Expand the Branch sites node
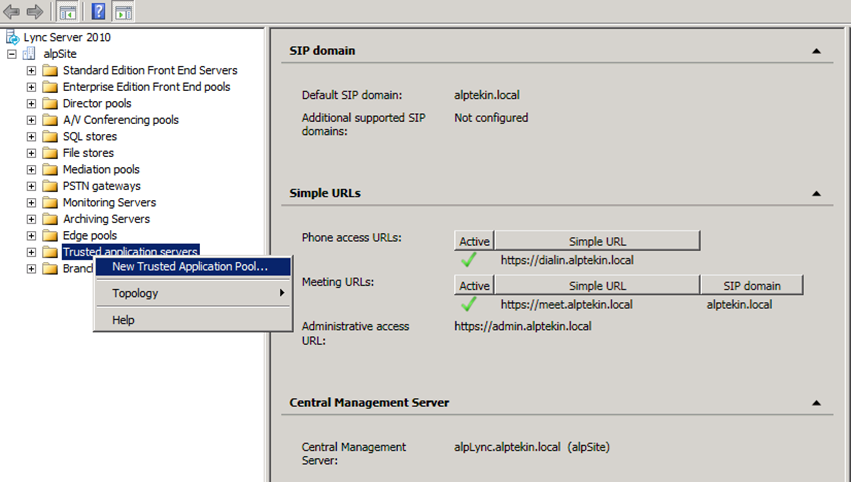Viewport: 851px width, 482px height. click(31, 269)
